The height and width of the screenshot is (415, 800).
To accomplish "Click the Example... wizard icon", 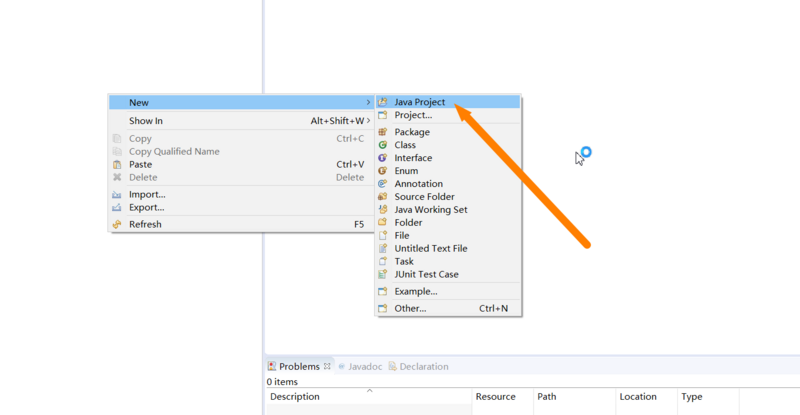I will tap(383, 291).
